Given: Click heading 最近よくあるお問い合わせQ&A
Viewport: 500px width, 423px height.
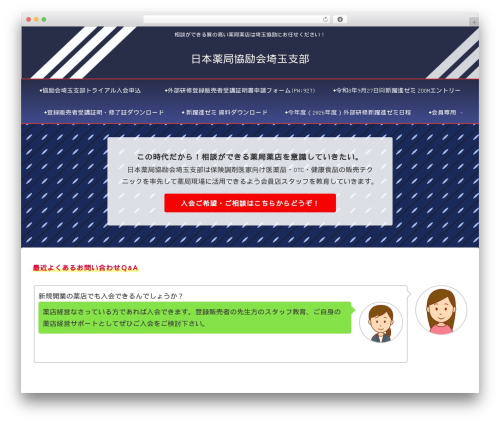Looking at the screenshot, I should [x=85, y=268].
